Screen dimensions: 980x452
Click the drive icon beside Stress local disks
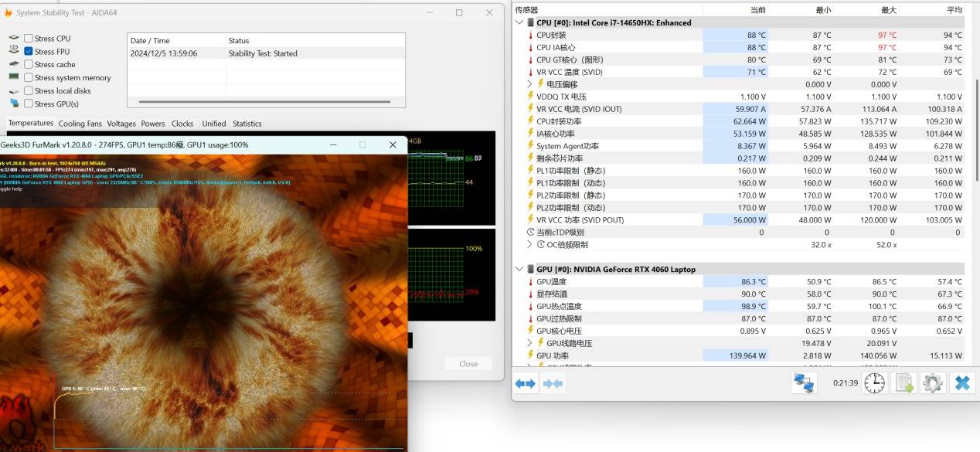[14, 90]
